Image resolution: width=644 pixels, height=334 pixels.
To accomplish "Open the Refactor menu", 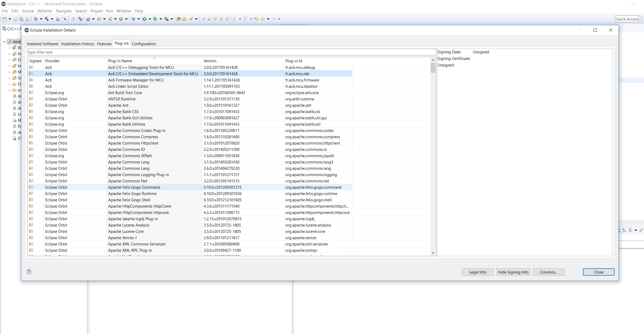I will pyautogui.click(x=45, y=11).
